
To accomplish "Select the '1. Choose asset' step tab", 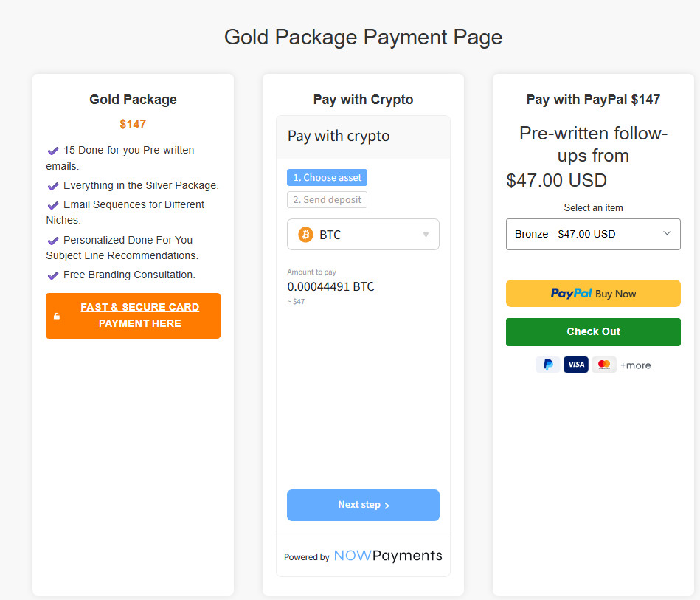I will pos(327,178).
